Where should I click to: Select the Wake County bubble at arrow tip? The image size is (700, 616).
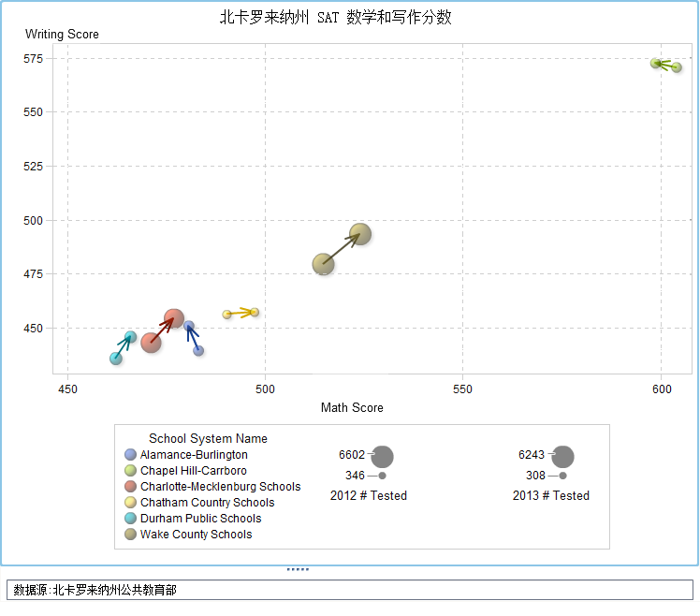point(360,234)
